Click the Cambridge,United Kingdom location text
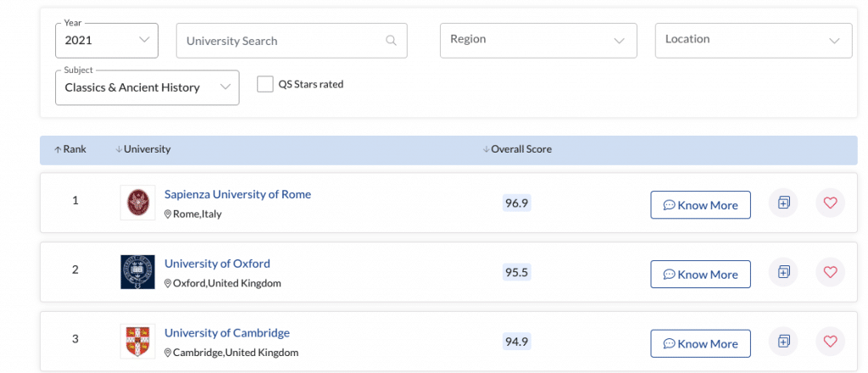The height and width of the screenshot is (373, 868). [236, 353]
